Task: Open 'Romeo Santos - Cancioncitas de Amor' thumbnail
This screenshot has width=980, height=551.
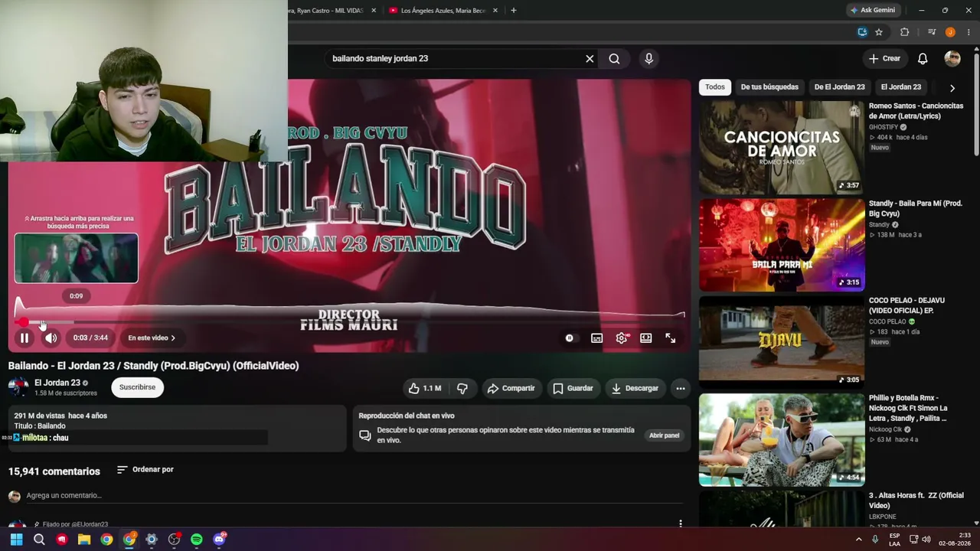Action: [x=782, y=148]
